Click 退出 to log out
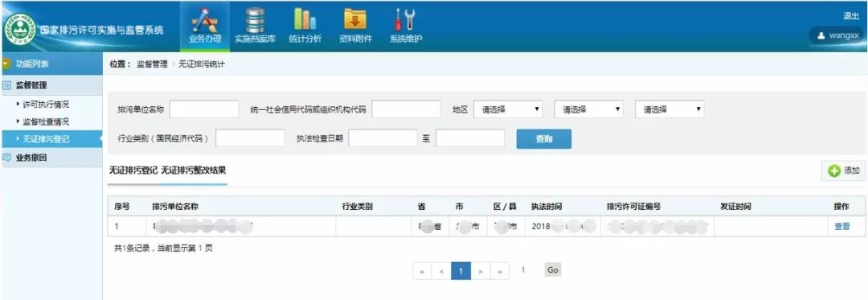This screenshot has height=300, width=868. tap(851, 16)
